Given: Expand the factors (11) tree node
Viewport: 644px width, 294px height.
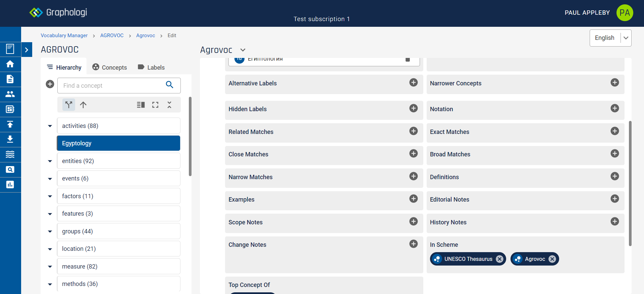Looking at the screenshot, I should coord(50,197).
